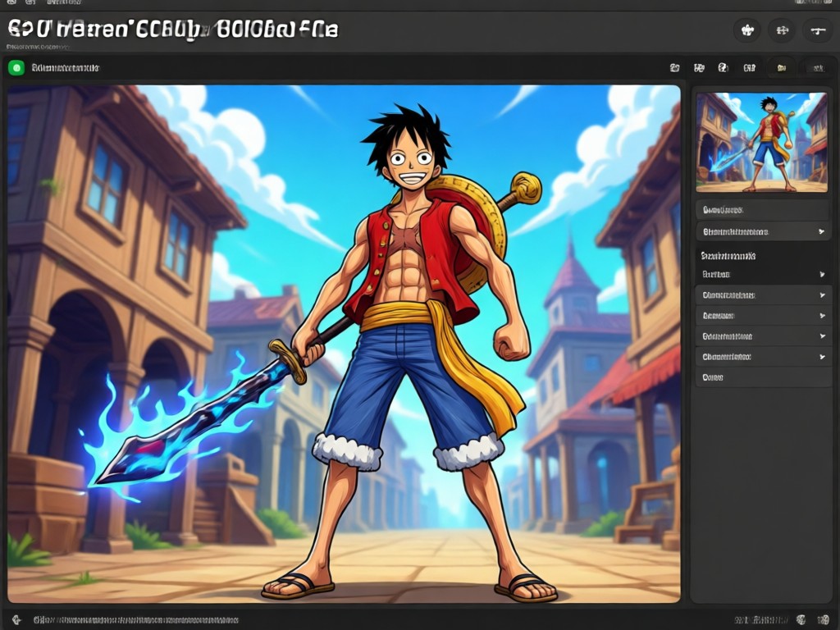Viewport: 840px width, 630px height.
Task: Click the icon preceding the status bar message
Action: tap(16, 620)
